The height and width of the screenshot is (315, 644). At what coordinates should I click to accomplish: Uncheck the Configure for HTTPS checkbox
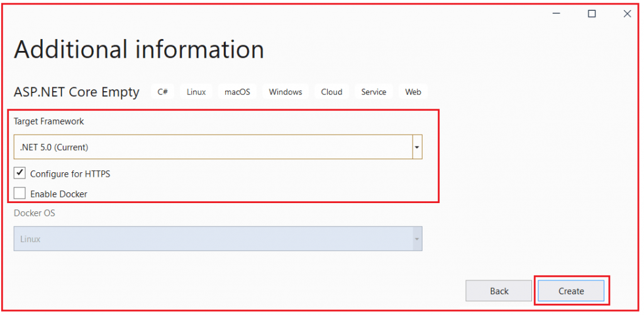19,174
